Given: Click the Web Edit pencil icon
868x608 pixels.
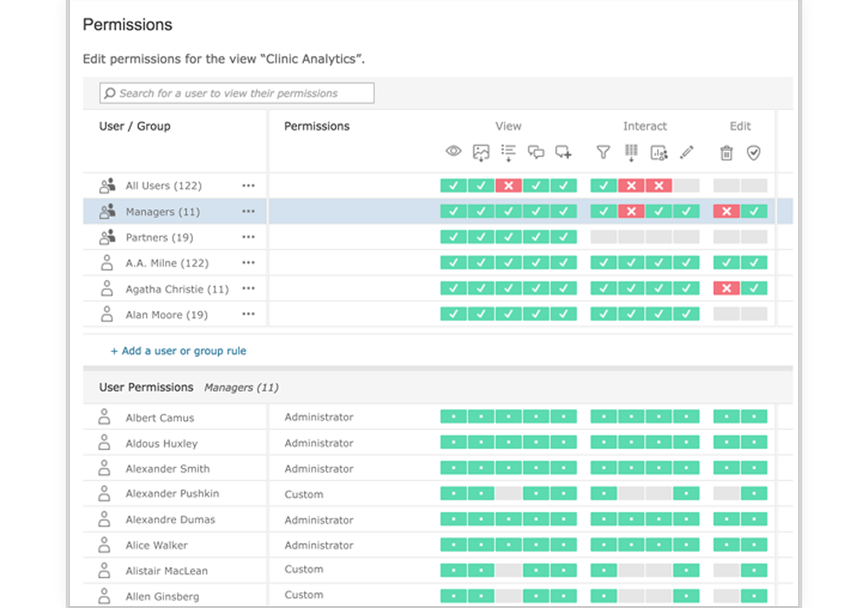Looking at the screenshot, I should pos(686,153).
